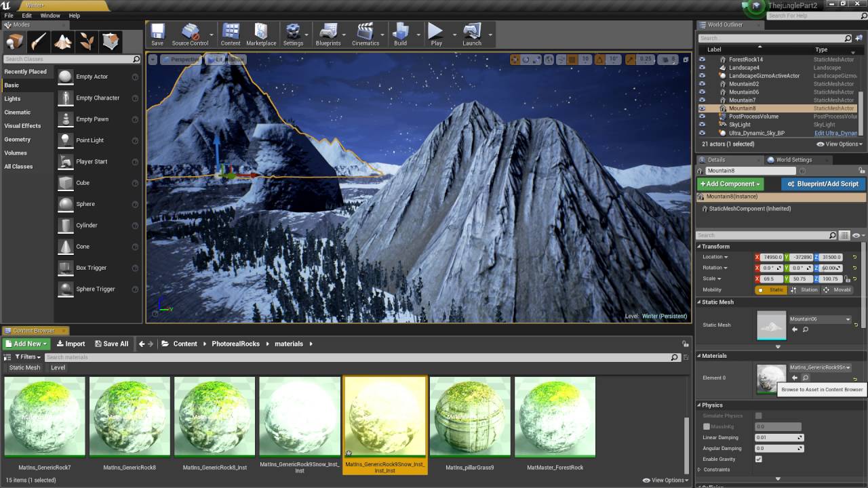Hide the Mountain8 actor using its eye icon
This screenshot has height=488, width=868.
point(702,108)
